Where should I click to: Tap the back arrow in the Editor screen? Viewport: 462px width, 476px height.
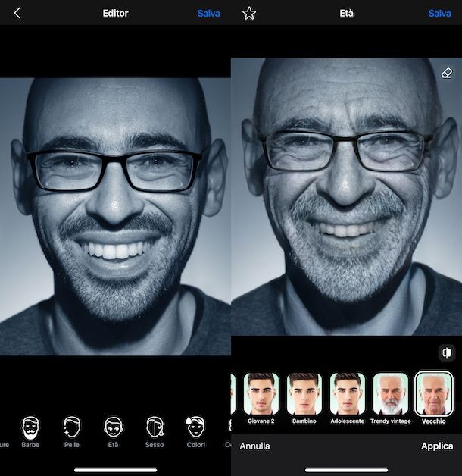coord(17,13)
